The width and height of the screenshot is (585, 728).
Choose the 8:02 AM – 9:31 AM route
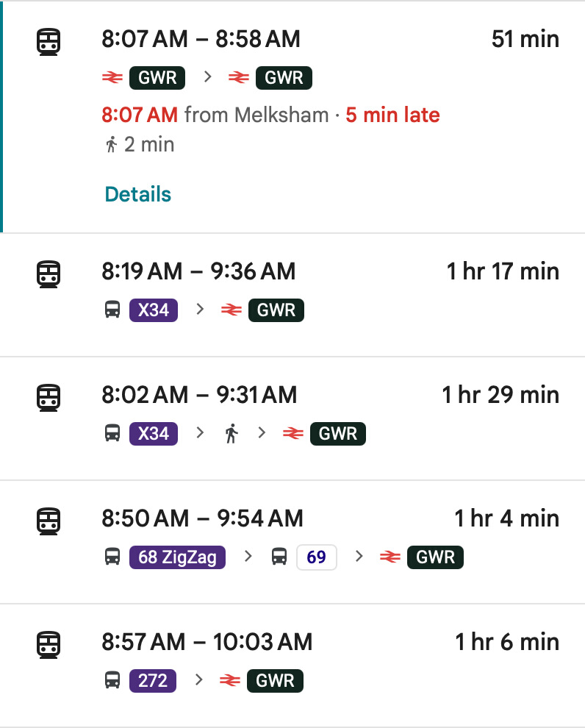tap(199, 395)
